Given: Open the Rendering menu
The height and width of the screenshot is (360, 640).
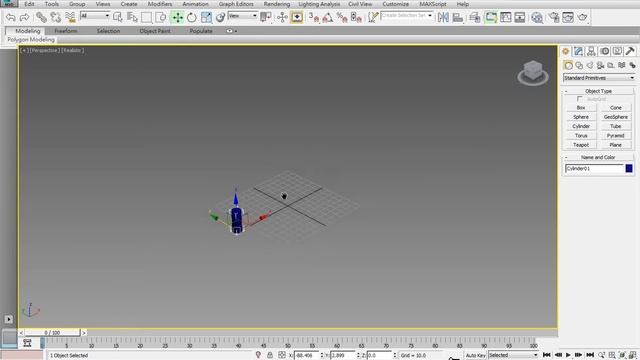Looking at the screenshot, I should (x=277, y=4).
